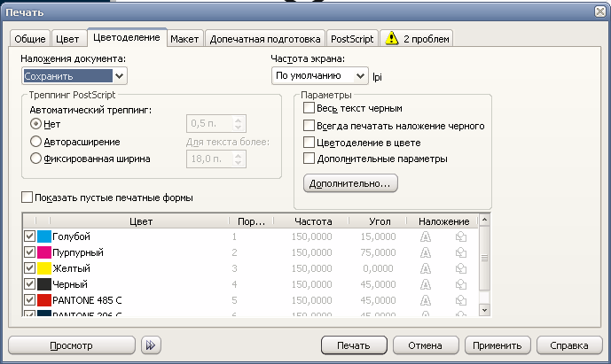Select Фиксированная ширина trapping option
The width and height of the screenshot is (611, 364).
click(35, 159)
